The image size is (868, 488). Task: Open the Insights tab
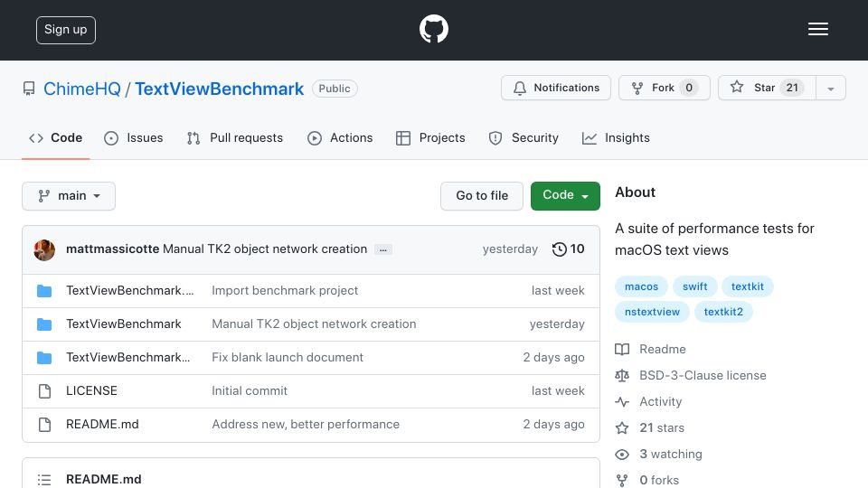click(x=616, y=137)
